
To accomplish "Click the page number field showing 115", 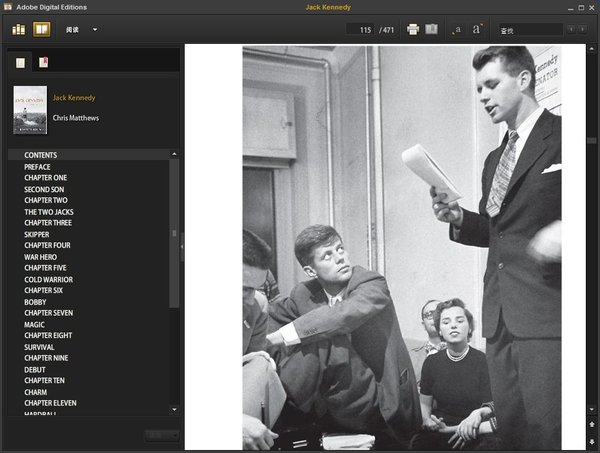I will pos(360,29).
